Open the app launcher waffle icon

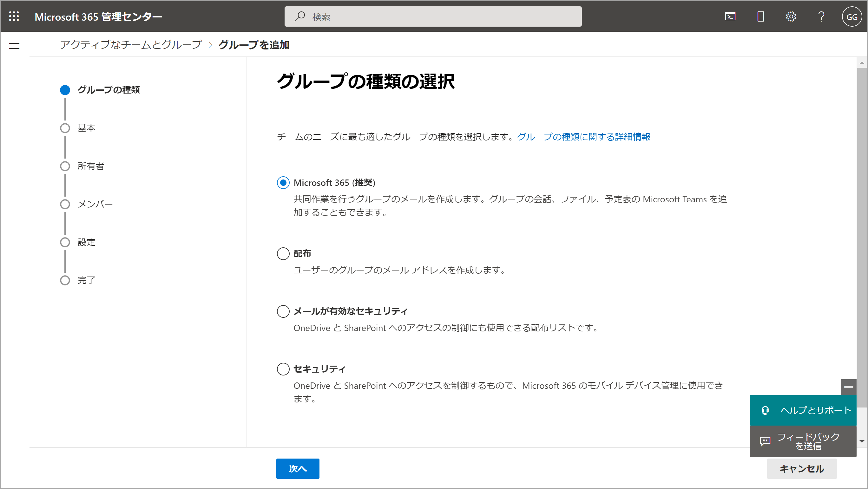pyautogui.click(x=14, y=16)
